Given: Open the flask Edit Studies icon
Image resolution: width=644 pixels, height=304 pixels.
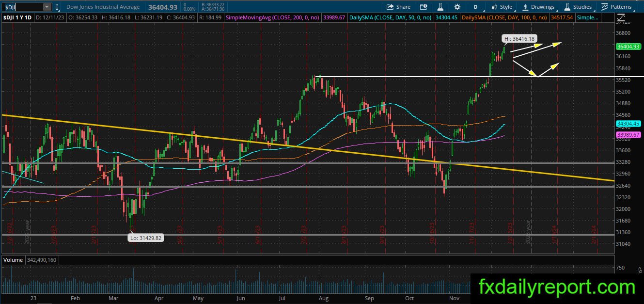Looking at the screenshot, I should [x=440, y=7].
